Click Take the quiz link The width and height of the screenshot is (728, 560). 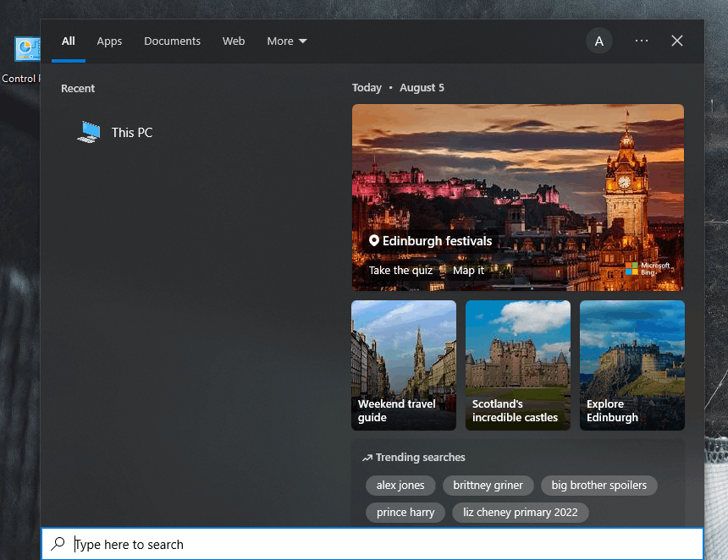pos(400,270)
